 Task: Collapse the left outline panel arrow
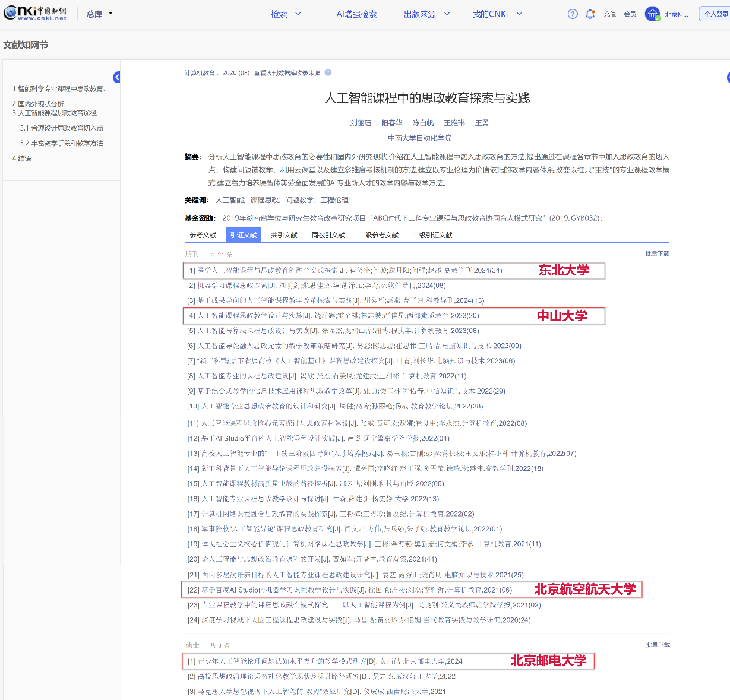(x=117, y=77)
